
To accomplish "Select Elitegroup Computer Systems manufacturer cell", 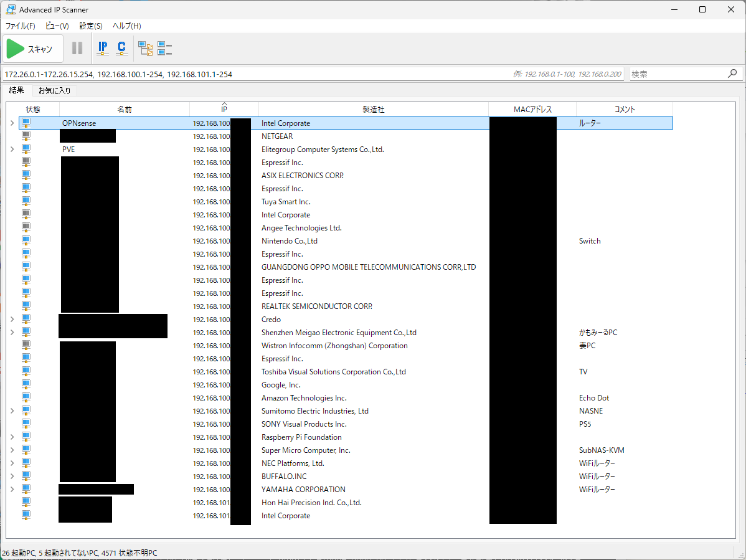I will pos(323,149).
